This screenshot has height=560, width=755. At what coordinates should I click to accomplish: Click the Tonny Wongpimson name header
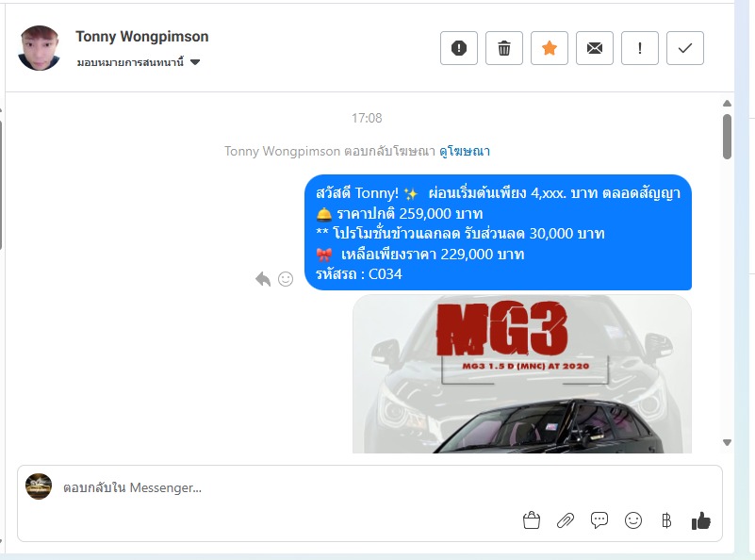(142, 37)
